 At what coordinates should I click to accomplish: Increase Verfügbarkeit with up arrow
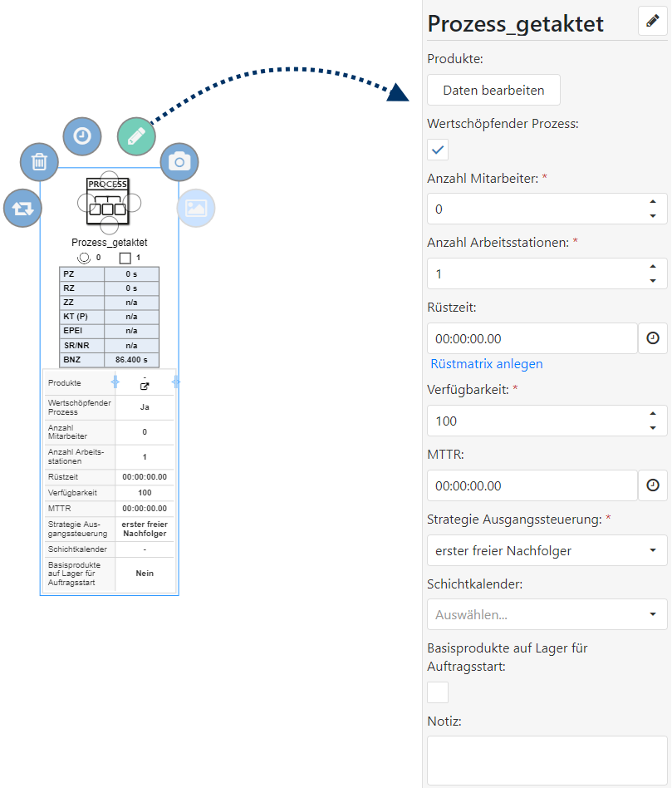coord(653,414)
